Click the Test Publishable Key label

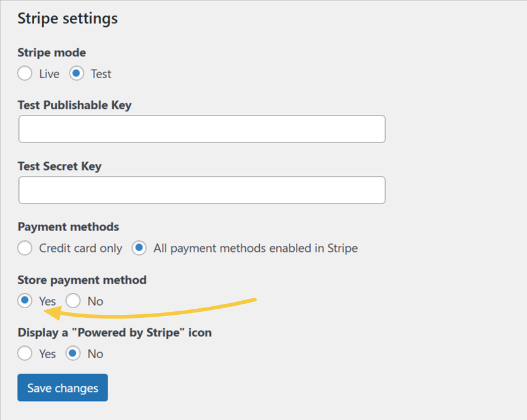pyautogui.click(x=75, y=105)
